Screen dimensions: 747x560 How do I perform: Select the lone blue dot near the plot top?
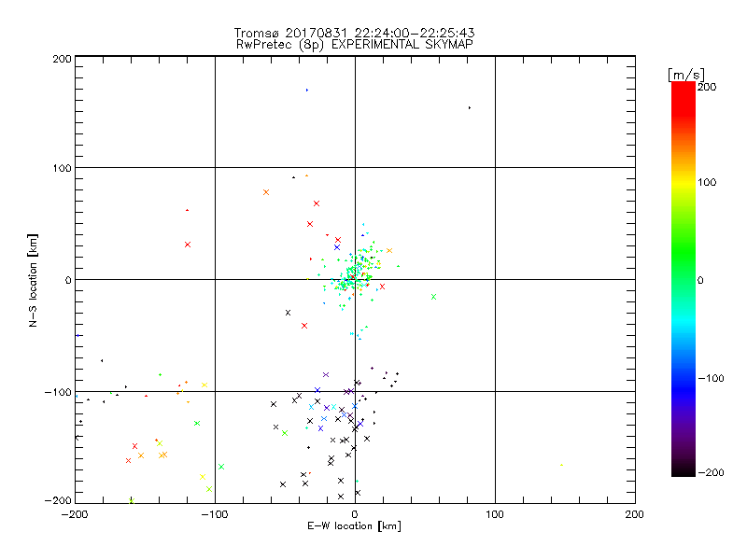tap(307, 90)
